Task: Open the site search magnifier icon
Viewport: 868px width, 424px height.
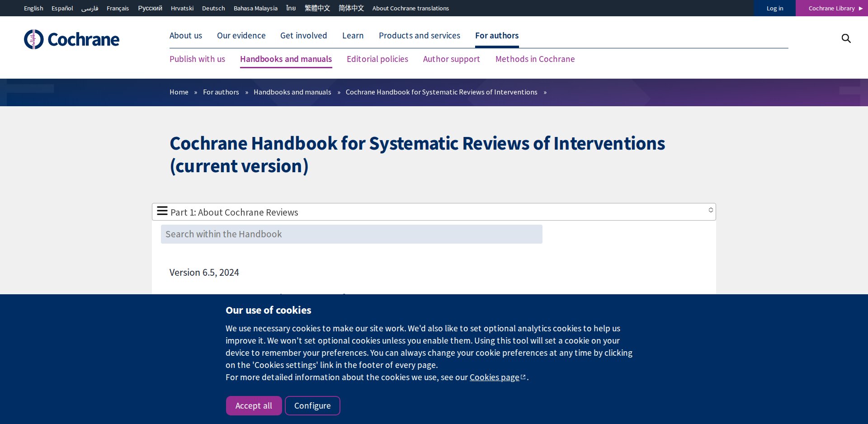Action: (846, 38)
